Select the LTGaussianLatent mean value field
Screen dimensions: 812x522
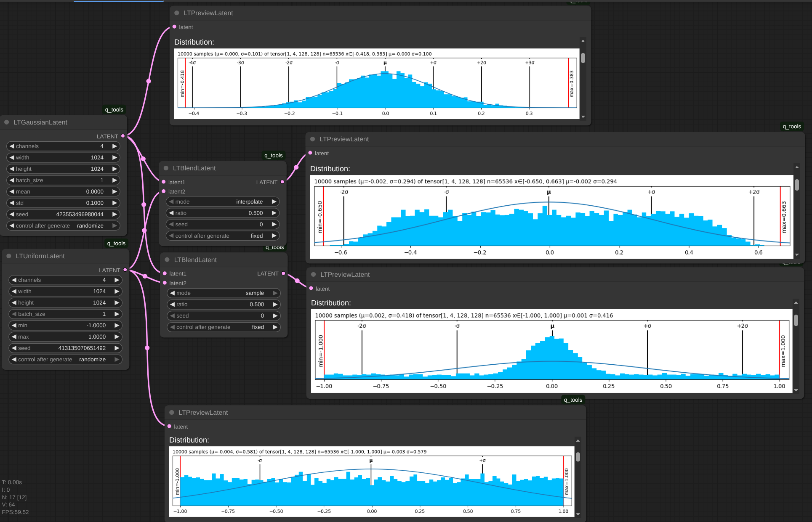[63, 192]
